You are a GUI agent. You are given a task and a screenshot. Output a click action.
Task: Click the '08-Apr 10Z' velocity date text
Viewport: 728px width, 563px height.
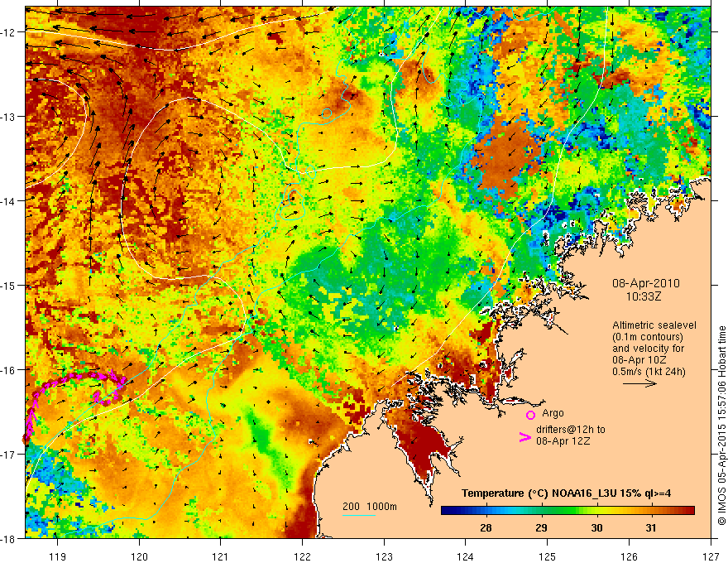point(639,360)
